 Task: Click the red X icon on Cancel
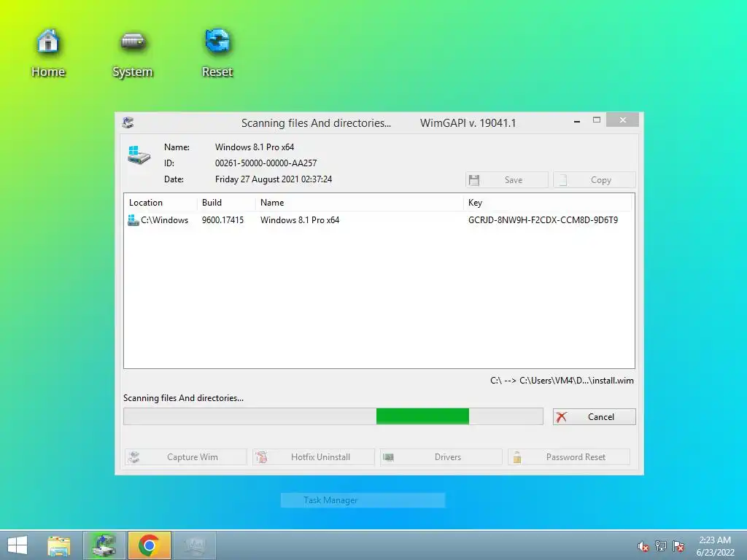point(561,416)
